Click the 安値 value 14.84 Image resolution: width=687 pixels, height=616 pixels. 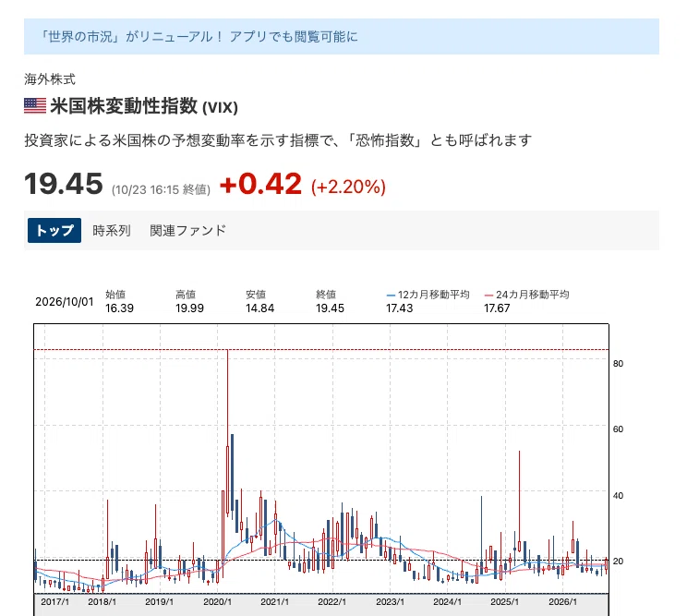click(259, 308)
